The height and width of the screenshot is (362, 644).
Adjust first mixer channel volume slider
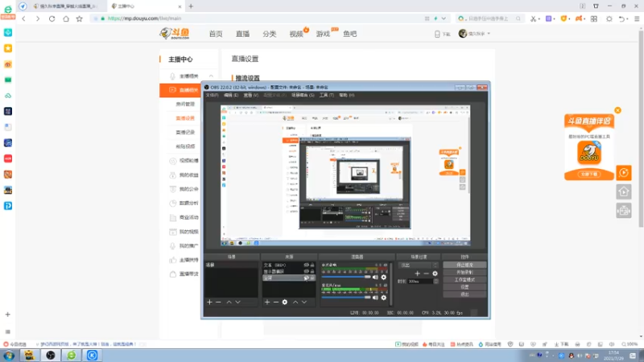point(346,277)
